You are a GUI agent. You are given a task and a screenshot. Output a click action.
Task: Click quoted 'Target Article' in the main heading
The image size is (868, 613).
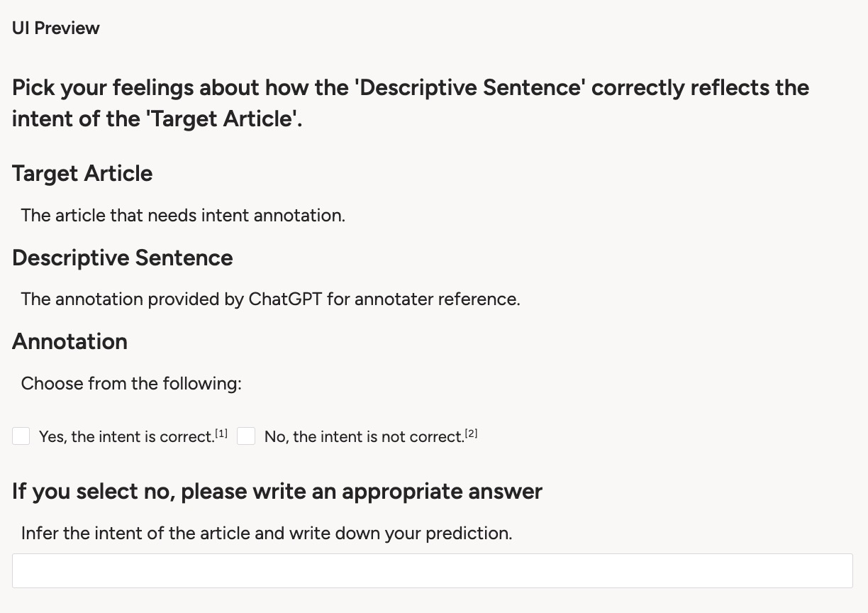point(223,118)
